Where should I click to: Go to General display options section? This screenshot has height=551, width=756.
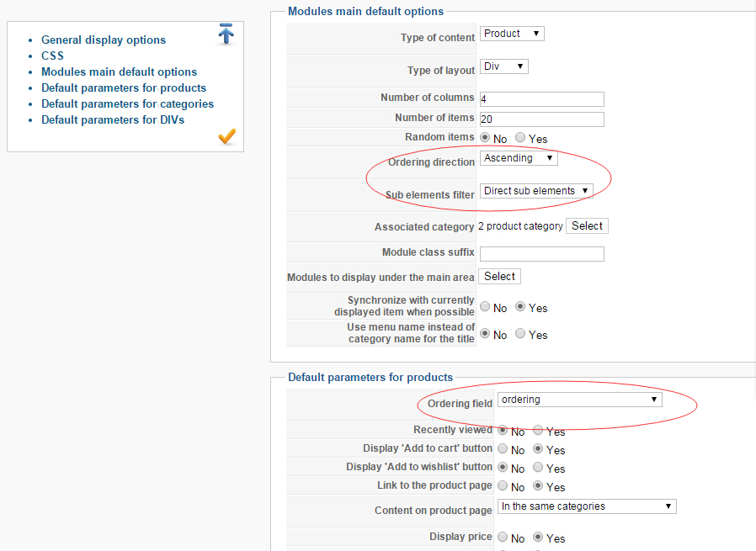tap(104, 40)
